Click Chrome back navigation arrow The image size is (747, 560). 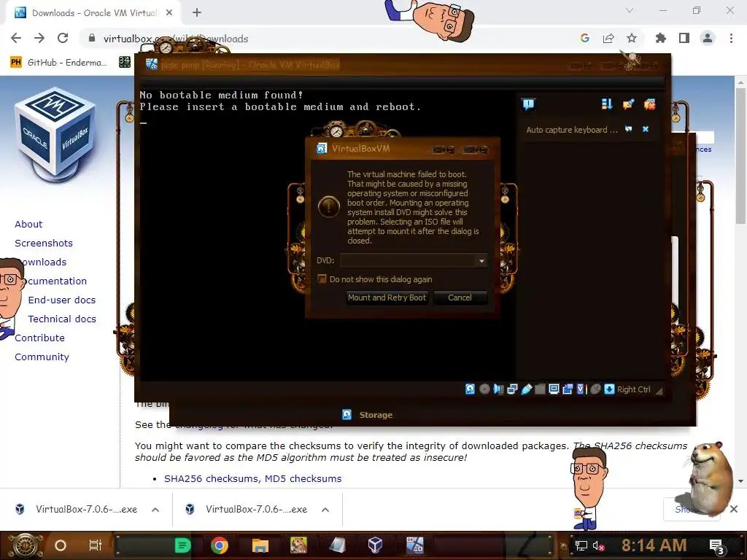[16, 38]
